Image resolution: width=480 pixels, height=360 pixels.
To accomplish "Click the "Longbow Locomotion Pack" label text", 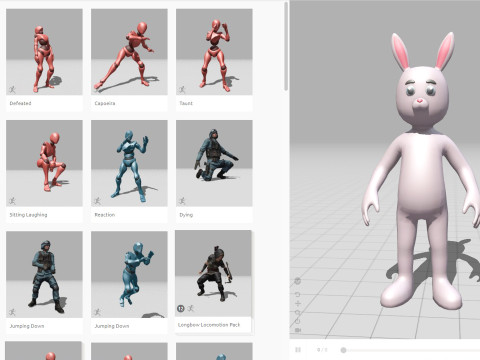I will coord(209,325).
